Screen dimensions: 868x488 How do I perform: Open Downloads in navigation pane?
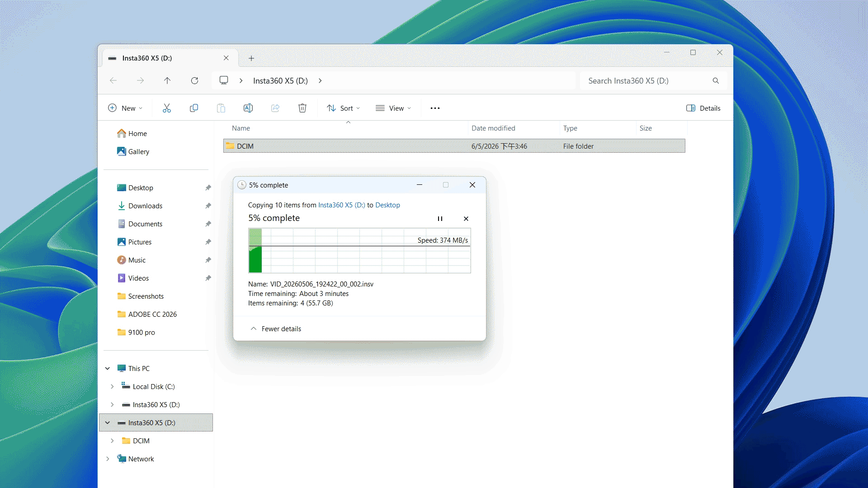click(x=139, y=206)
